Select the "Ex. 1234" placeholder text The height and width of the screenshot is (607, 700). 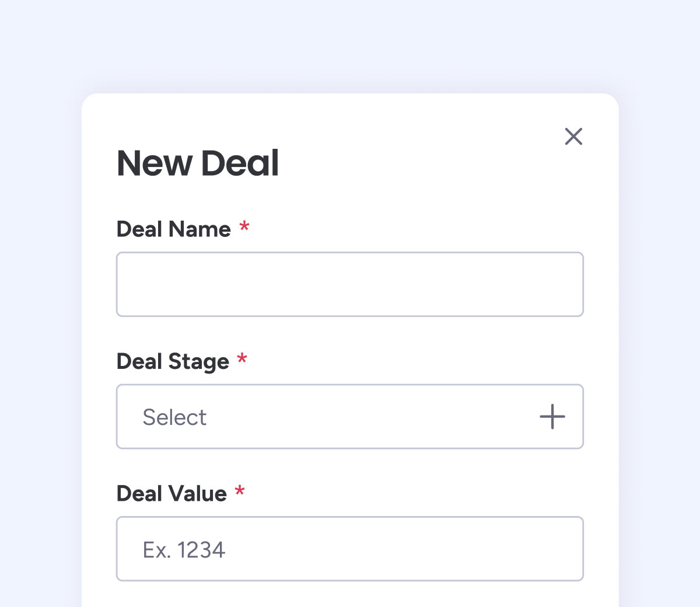(x=184, y=550)
